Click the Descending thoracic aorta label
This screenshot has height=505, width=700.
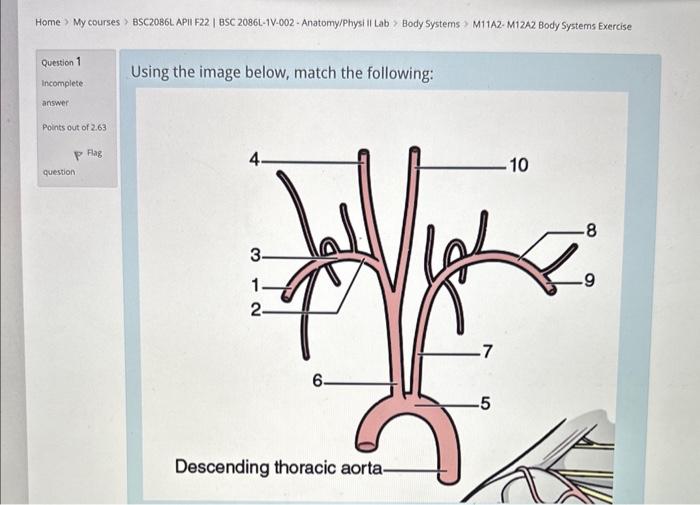tap(279, 467)
